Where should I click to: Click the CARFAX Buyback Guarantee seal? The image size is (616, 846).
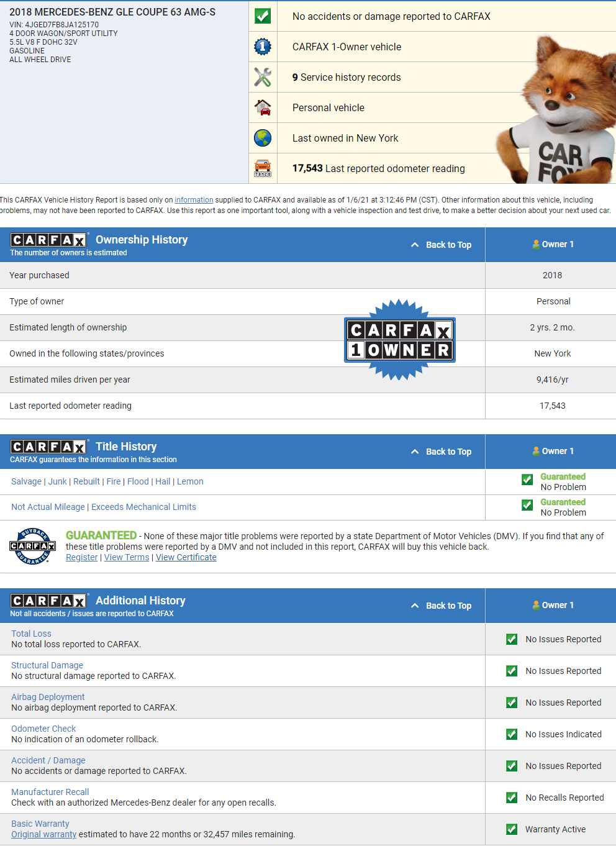click(33, 546)
